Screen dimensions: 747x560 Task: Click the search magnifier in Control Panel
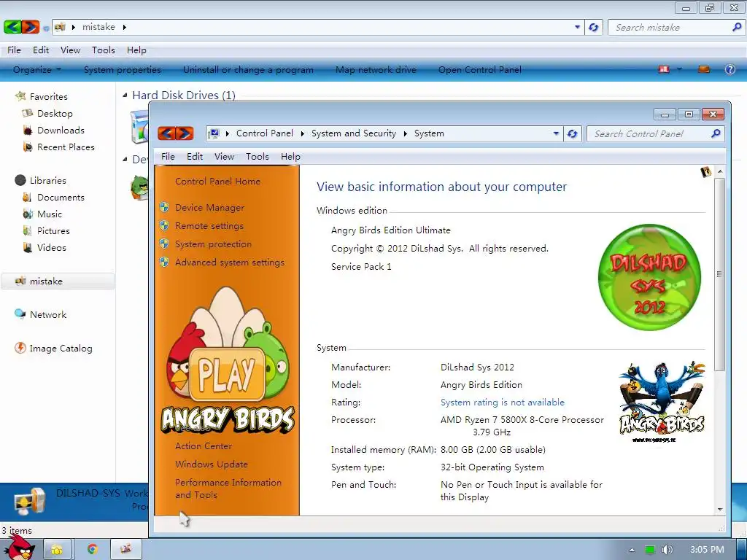(716, 134)
